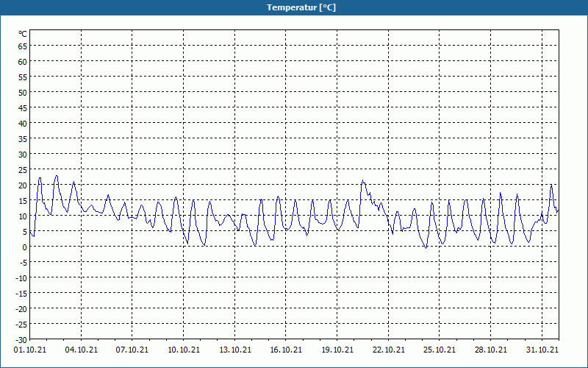This screenshot has width=588, height=368.
Task: Select the 5 value on the temperature axis
Action: [x=25, y=232]
